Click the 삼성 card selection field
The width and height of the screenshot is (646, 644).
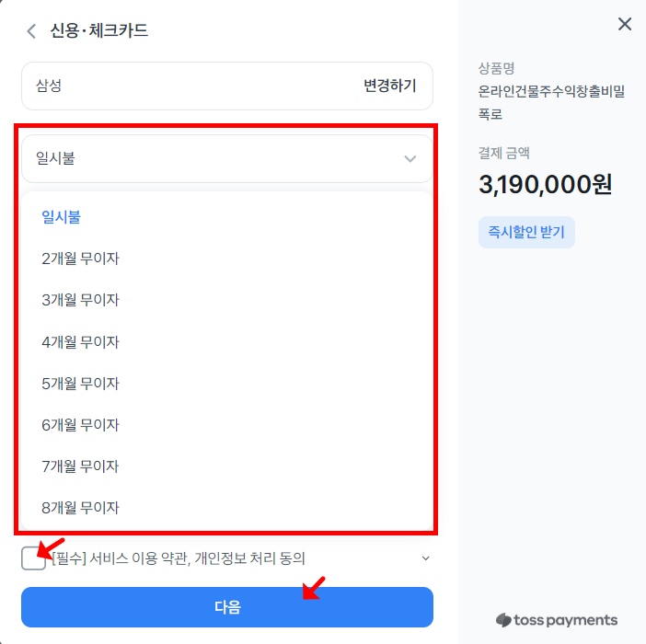(227, 86)
